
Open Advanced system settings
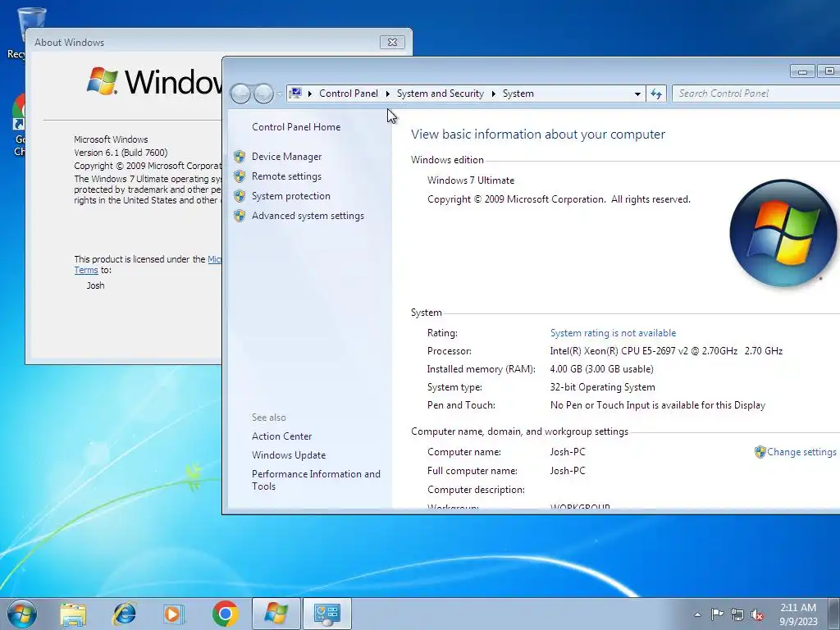click(308, 216)
